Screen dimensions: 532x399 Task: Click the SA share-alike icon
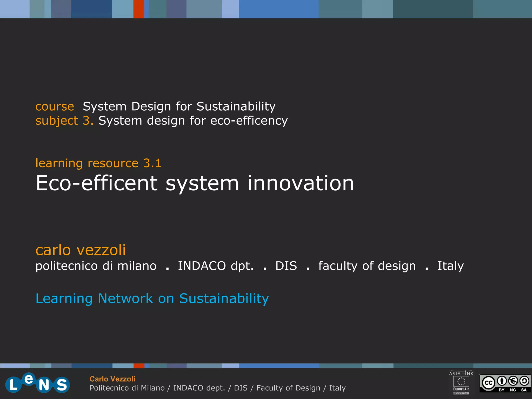pos(524,381)
